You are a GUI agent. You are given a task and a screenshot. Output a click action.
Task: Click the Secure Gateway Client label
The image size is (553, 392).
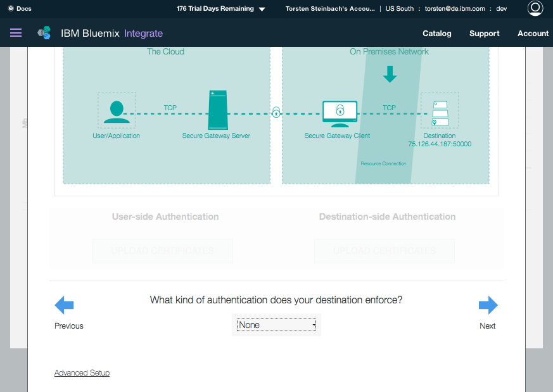337,136
